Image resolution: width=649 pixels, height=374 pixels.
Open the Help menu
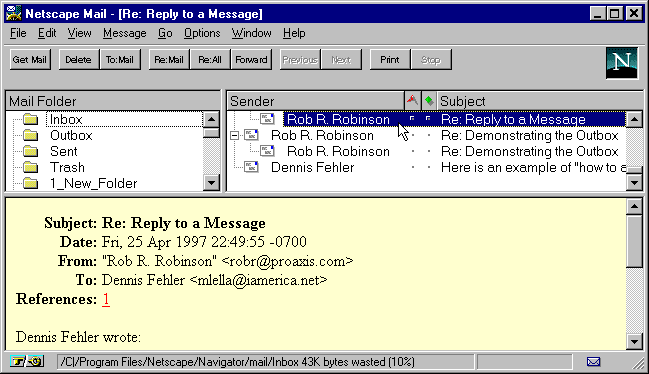[294, 33]
